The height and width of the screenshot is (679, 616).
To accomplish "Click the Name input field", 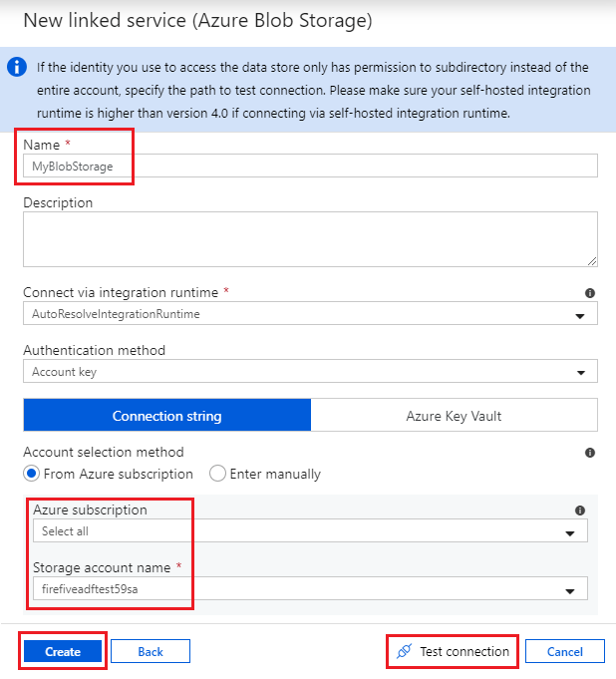I will [x=310, y=167].
